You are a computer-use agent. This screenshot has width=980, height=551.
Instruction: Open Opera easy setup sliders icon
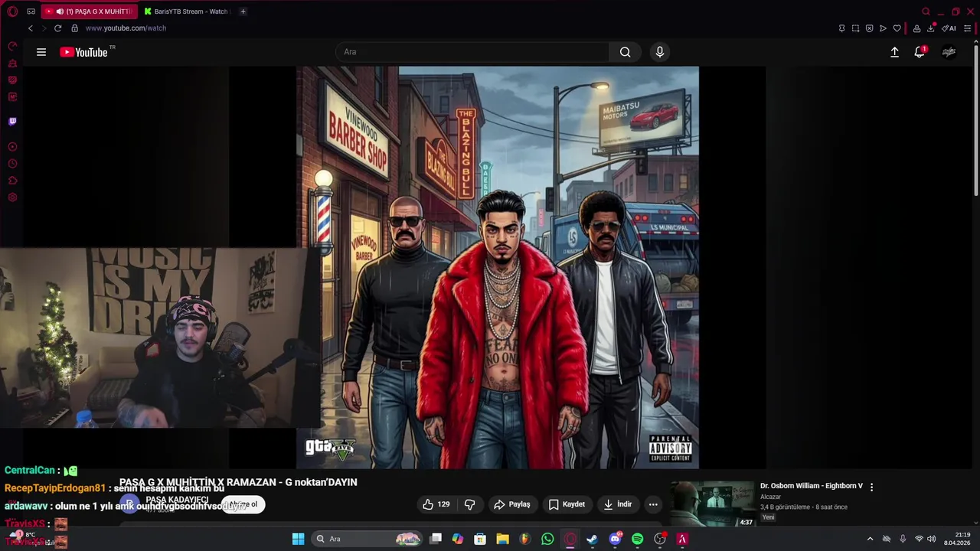(968, 28)
